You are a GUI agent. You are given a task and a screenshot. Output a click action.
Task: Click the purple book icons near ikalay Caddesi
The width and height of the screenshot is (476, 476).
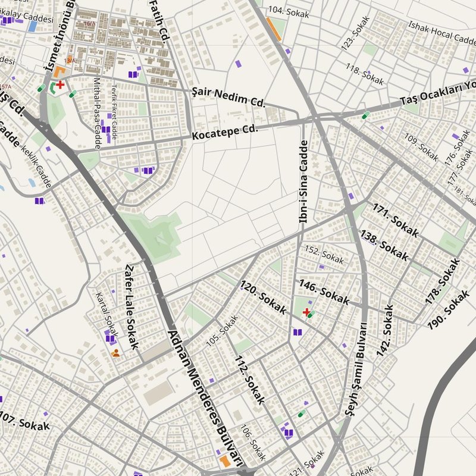(8, 21)
